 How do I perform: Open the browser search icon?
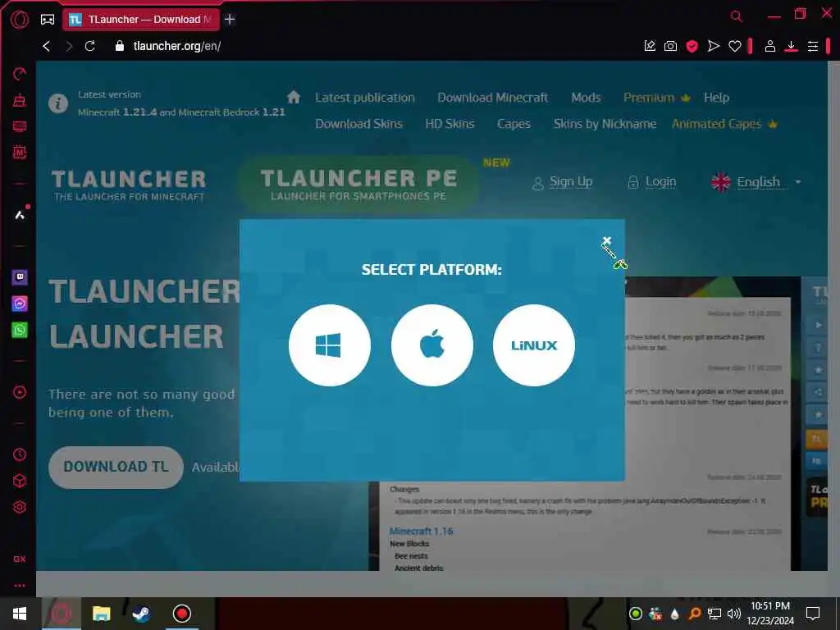click(x=737, y=16)
